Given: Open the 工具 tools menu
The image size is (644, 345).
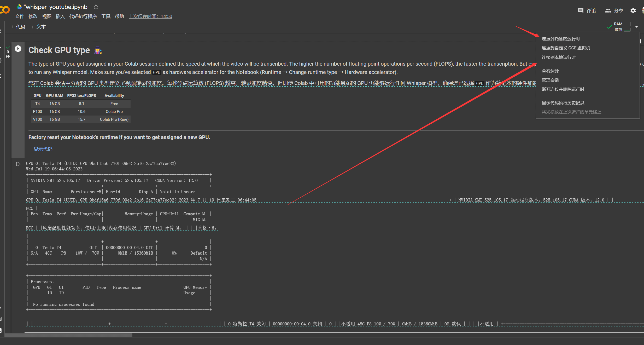Looking at the screenshot, I should [x=106, y=16].
